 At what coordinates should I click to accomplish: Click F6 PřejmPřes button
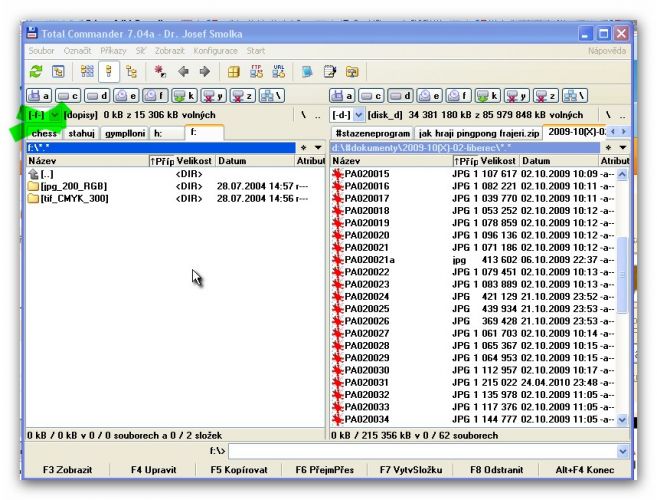[325, 470]
